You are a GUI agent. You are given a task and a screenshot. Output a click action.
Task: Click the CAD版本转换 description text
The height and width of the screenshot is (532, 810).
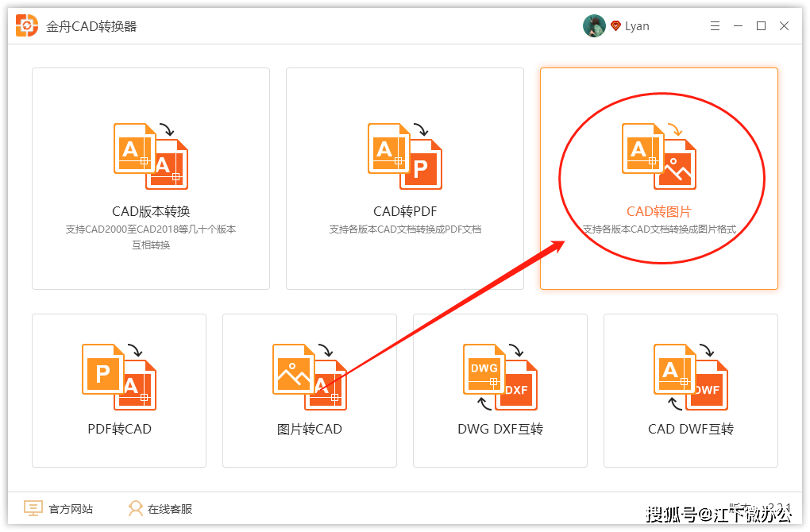151,237
